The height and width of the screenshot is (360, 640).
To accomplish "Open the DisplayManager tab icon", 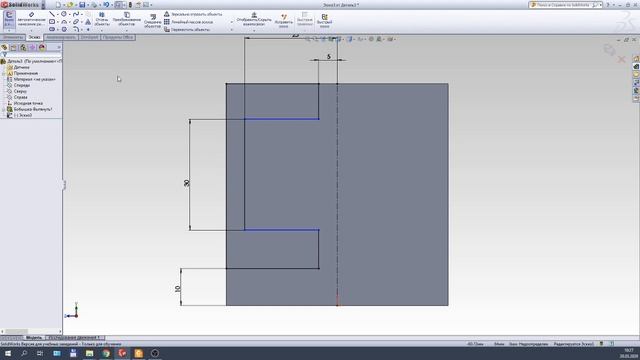I will 42,47.
